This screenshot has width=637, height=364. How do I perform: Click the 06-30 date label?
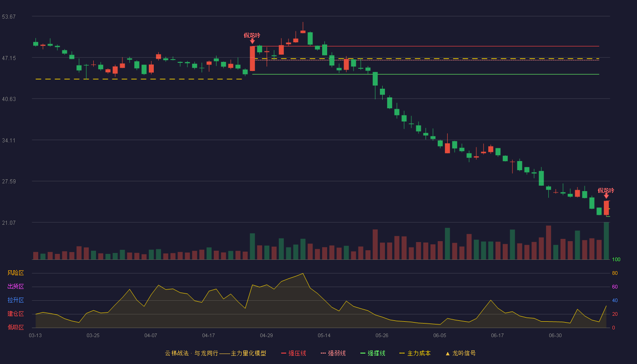point(555,335)
